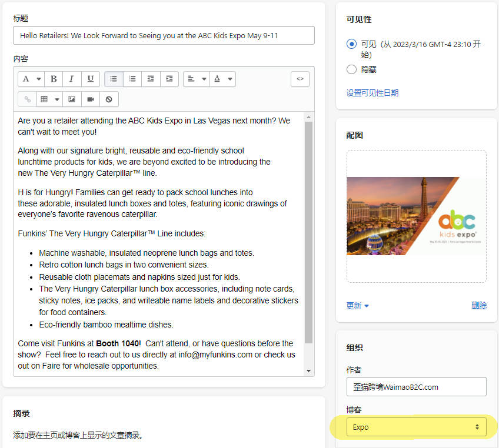Apply bulleted list formatting
499x448 pixels.
click(x=114, y=79)
